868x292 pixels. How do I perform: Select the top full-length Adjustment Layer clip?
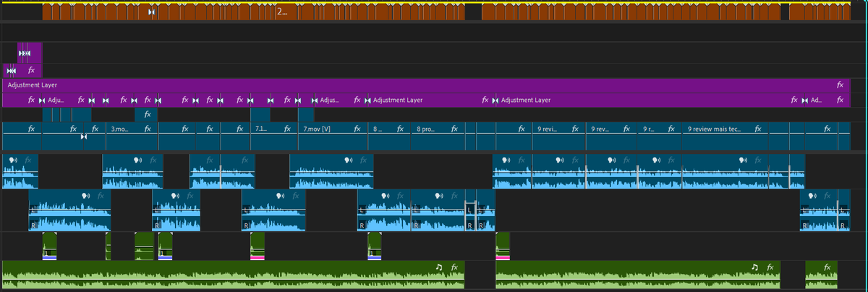[425, 85]
